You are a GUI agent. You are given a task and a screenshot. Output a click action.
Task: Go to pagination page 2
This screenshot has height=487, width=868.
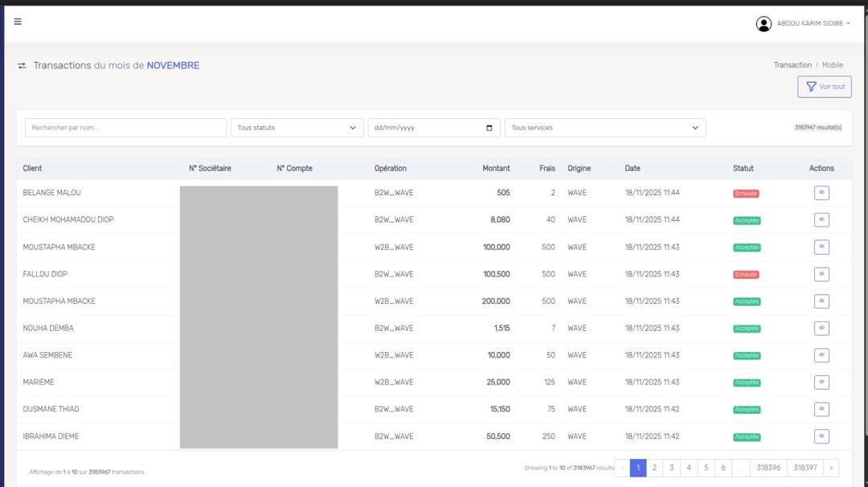[x=655, y=468]
